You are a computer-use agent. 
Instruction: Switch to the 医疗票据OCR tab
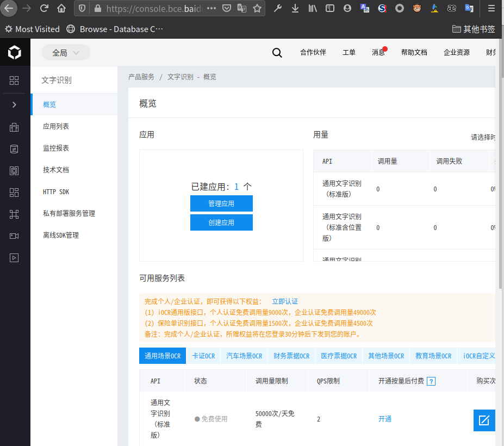click(339, 356)
